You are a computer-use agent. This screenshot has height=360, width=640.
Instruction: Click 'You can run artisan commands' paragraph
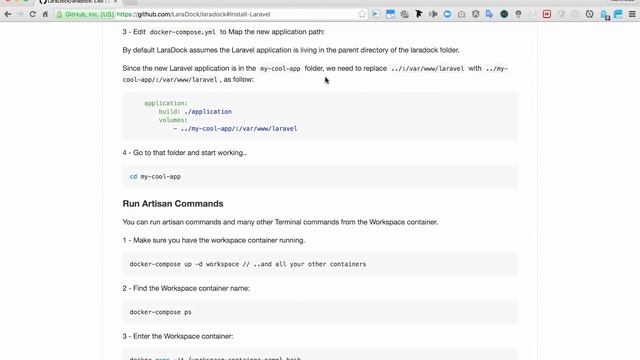pyautogui.click(x=280, y=222)
